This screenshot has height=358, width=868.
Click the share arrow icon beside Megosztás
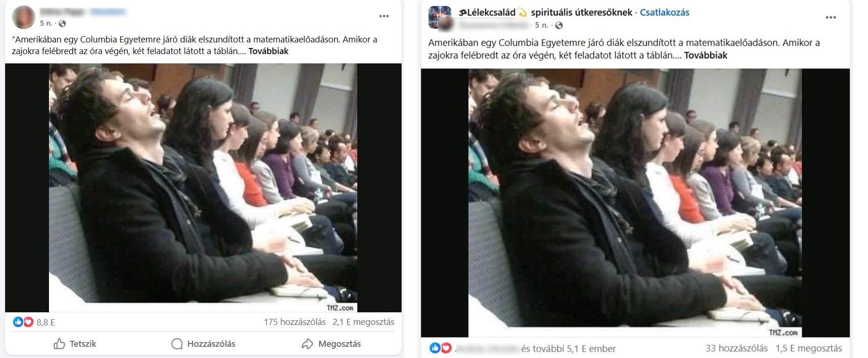click(307, 344)
